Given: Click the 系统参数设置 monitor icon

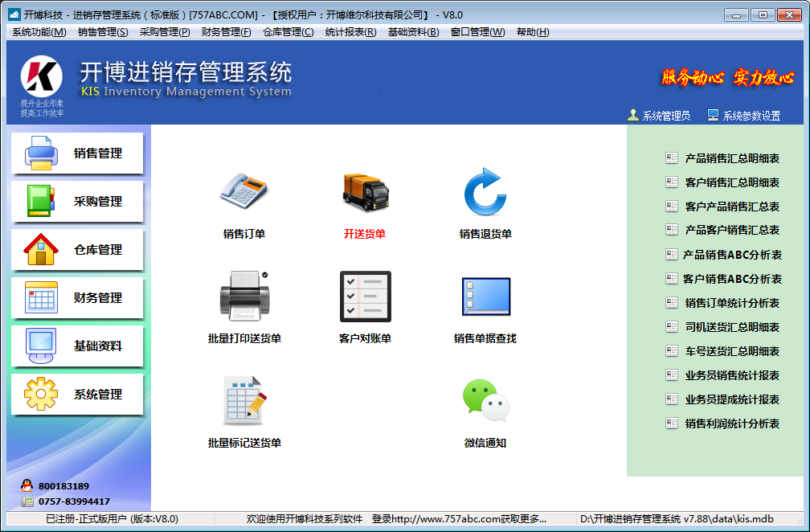Looking at the screenshot, I should [713, 115].
